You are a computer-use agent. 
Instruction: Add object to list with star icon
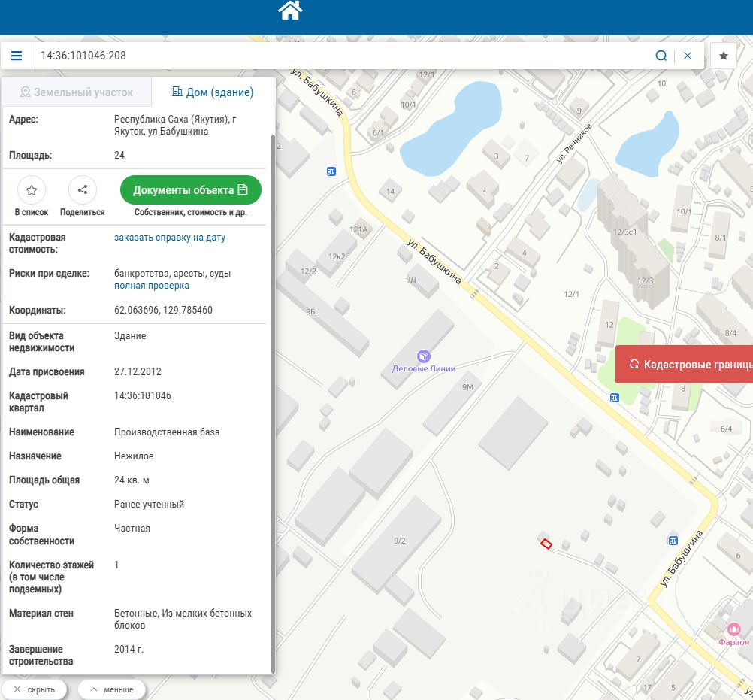point(32,190)
